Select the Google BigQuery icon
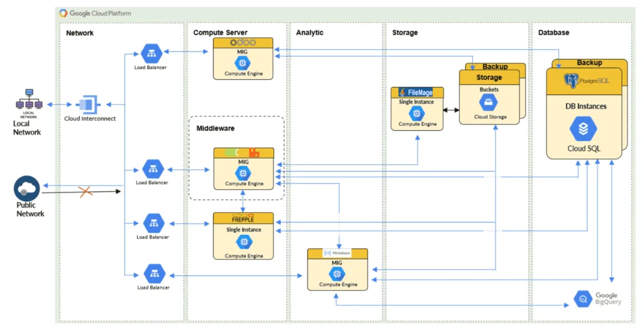The width and height of the screenshot is (644, 329). 583,299
